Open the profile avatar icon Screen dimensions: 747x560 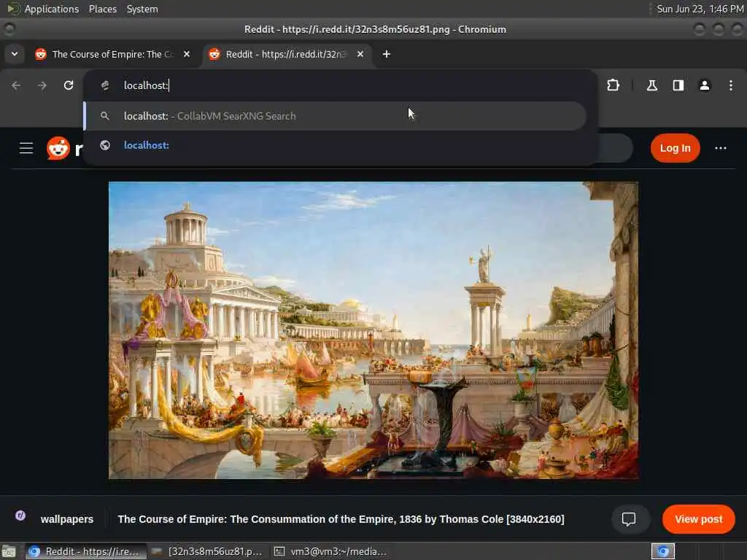[x=704, y=85]
